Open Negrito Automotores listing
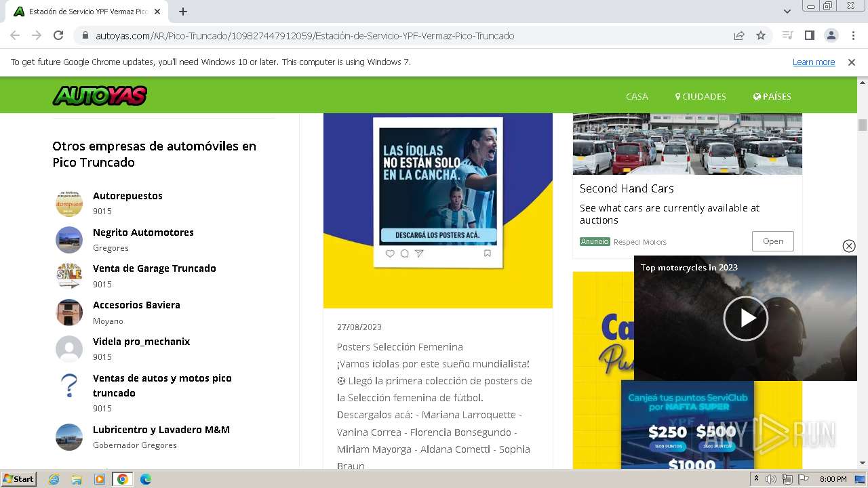Screen dimensions: 868x488 coord(143,232)
